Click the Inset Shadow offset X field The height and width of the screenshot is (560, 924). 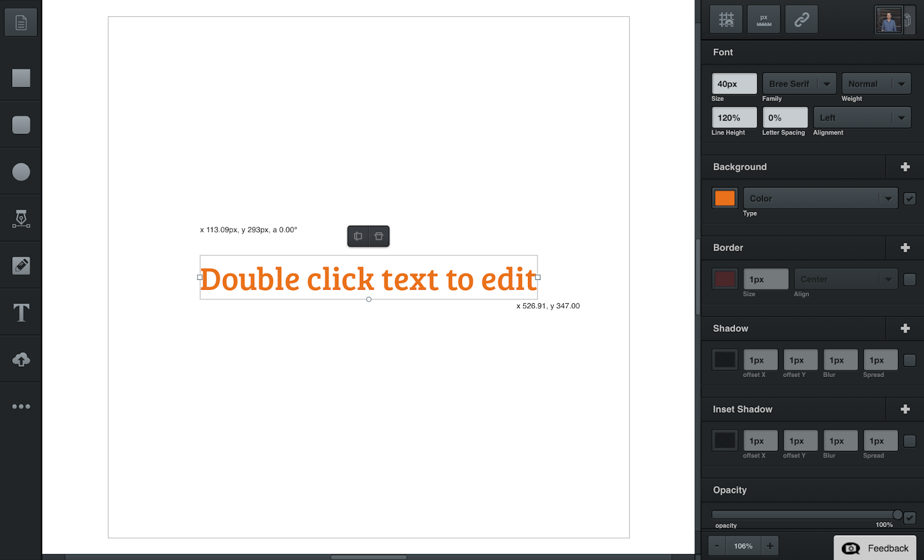tap(761, 441)
